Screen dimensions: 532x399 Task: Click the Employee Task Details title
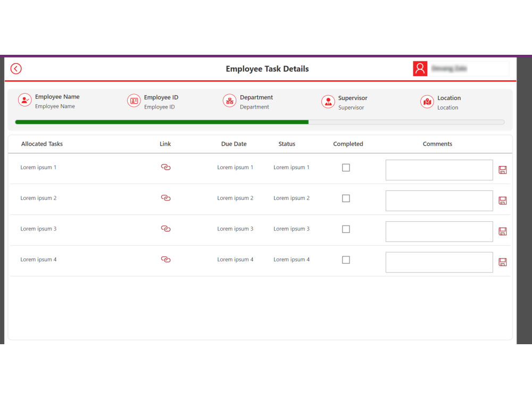[x=268, y=69]
